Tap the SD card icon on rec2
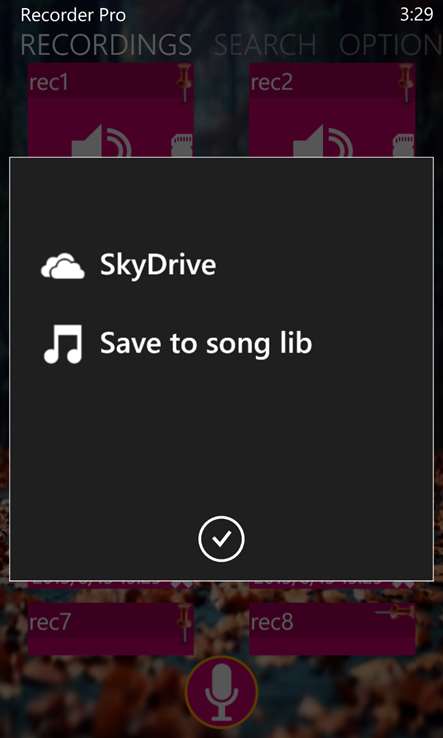Image resolution: width=443 pixels, height=738 pixels. (x=403, y=145)
